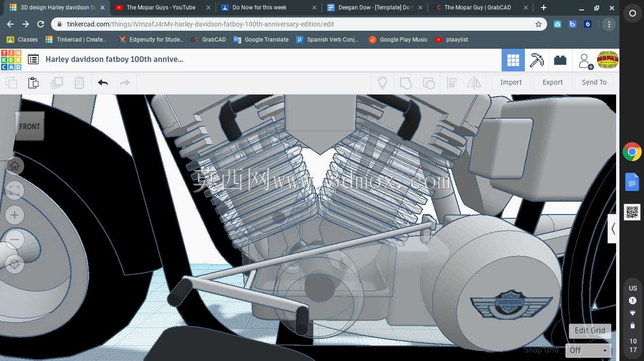
Task: Open the user profile avatar
Action: (x=608, y=60)
